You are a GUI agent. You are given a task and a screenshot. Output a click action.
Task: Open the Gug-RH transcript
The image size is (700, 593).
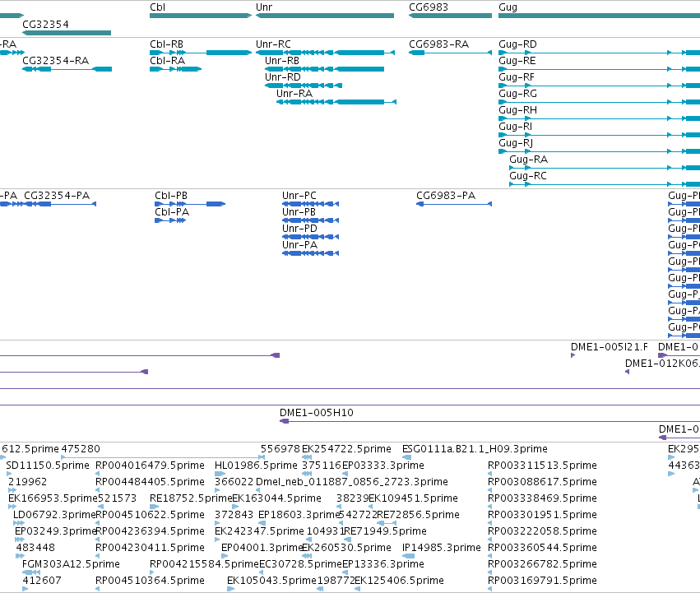[x=599, y=118]
